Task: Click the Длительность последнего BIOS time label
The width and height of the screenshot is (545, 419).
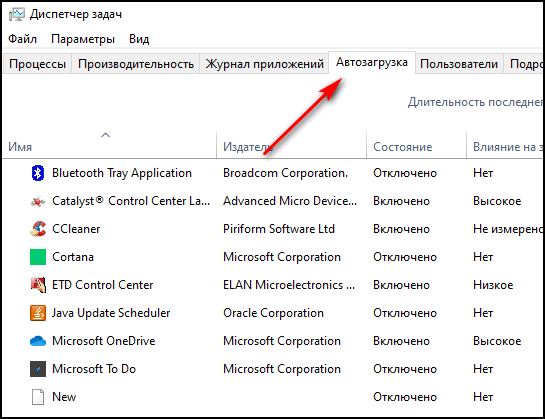Action: coord(475,102)
